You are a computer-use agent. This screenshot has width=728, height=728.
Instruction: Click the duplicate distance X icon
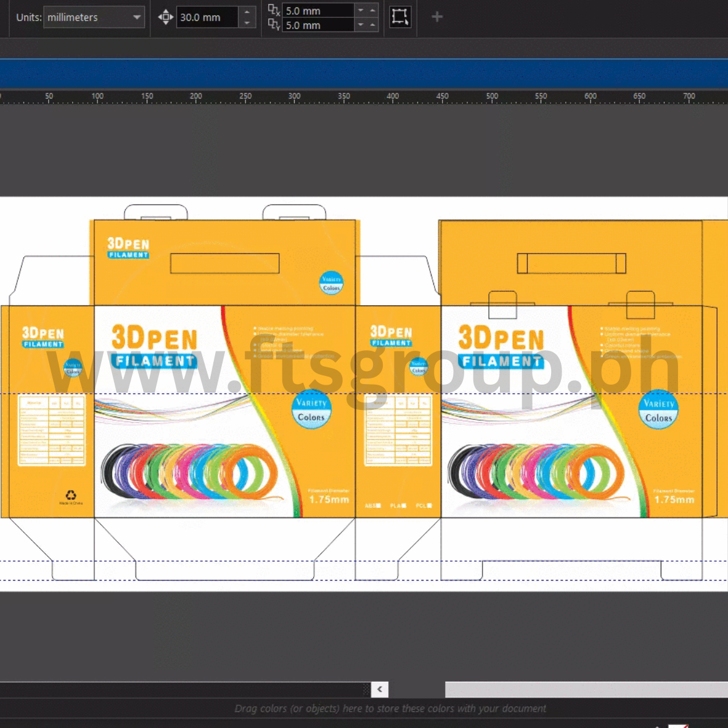point(274,10)
